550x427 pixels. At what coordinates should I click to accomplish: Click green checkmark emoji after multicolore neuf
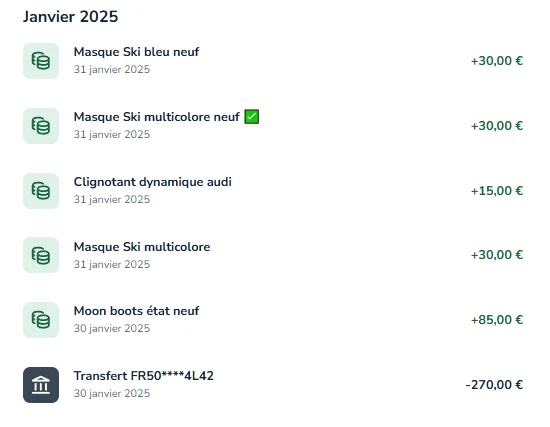(251, 116)
